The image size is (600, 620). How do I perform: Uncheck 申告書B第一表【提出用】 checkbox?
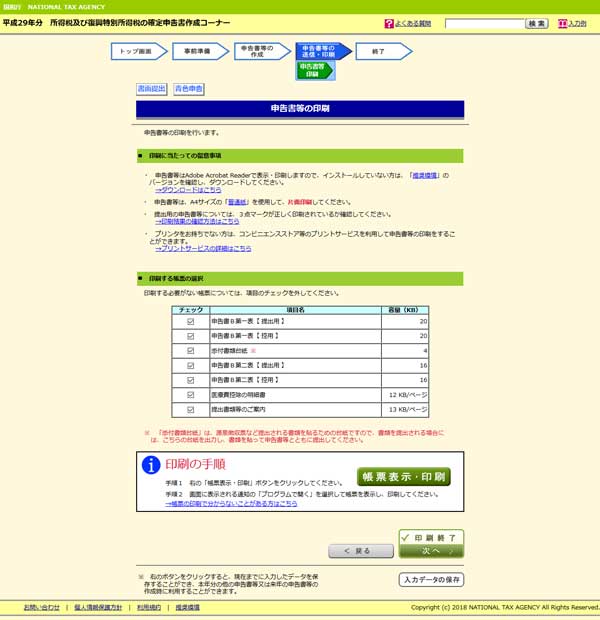point(190,322)
